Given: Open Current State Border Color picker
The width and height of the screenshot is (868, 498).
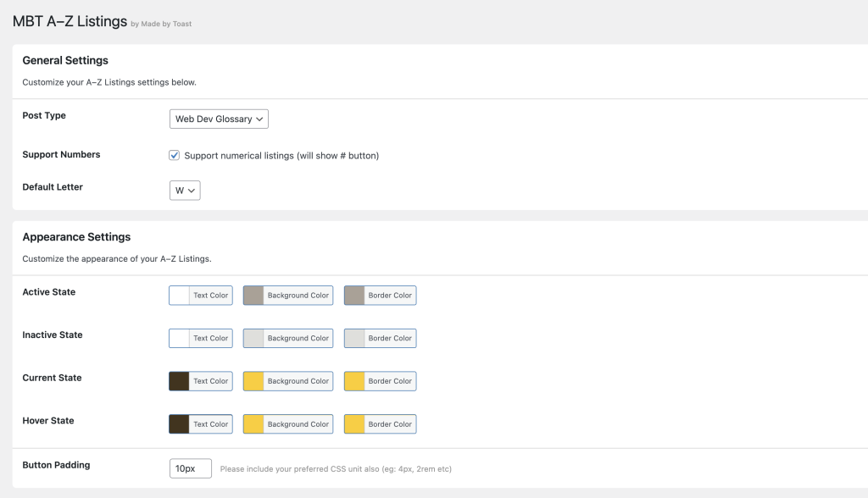Looking at the screenshot, I should pos(380,381).
